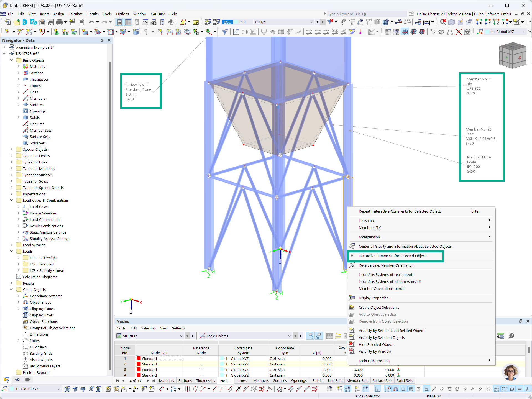This screenshot has width=532, height=399.
Task: Switch to the Members table tab
Action: click(x=260, y=380)
